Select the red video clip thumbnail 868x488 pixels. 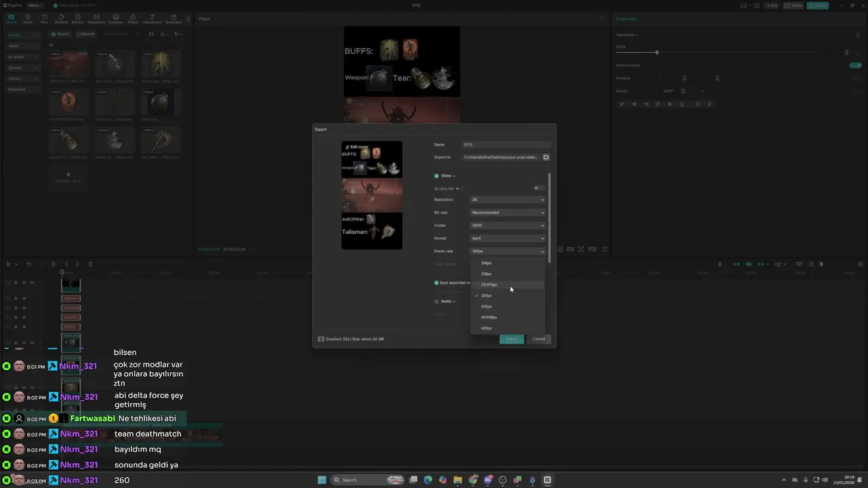(68, 64)
